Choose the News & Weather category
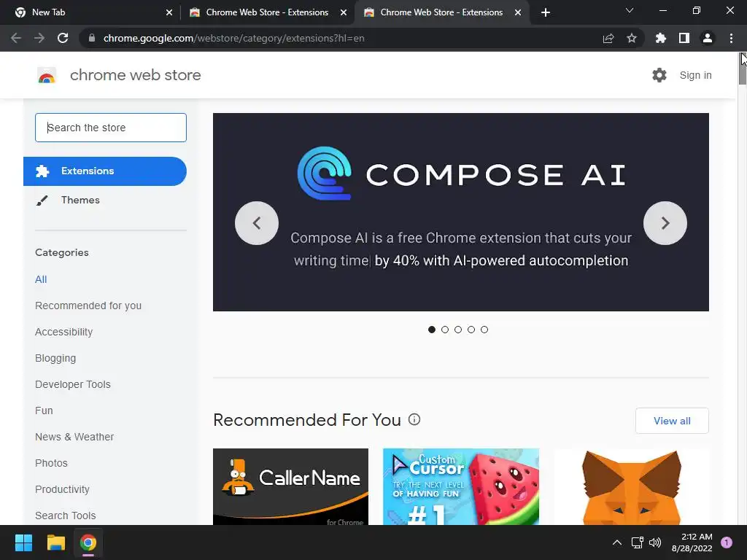 click(74, 437)
